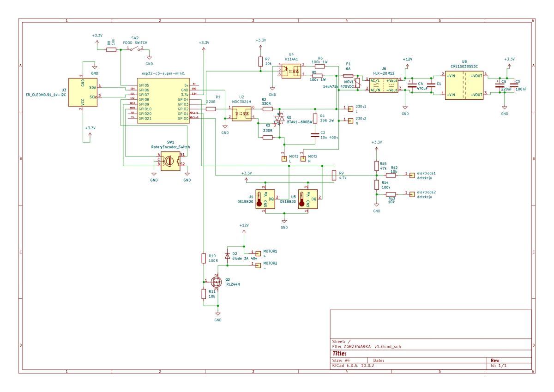Click capacitor C4 470uF symbol
Screen dimensions: 554x392
tap(412, 84)
